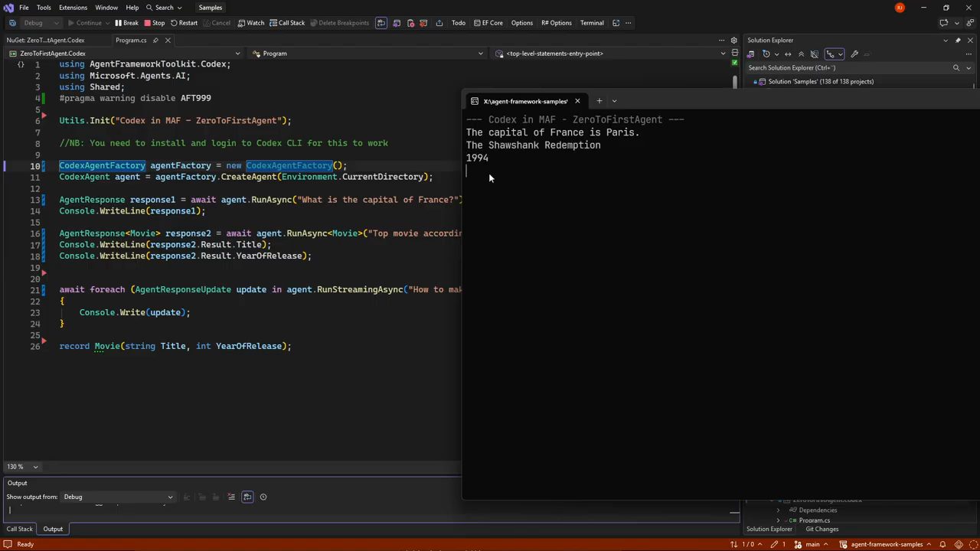The image size is (980, 551).
Task: Open the 130 % zoom level dropdown
Action: coord(21,467)
